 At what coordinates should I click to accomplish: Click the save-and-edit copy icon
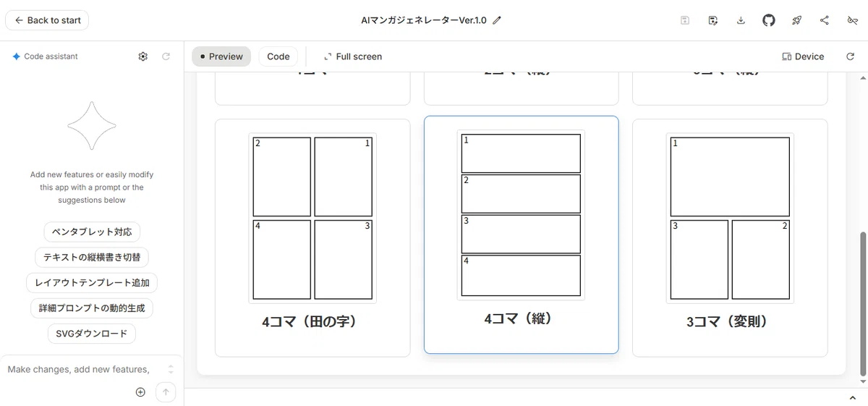tap(713, 20)
